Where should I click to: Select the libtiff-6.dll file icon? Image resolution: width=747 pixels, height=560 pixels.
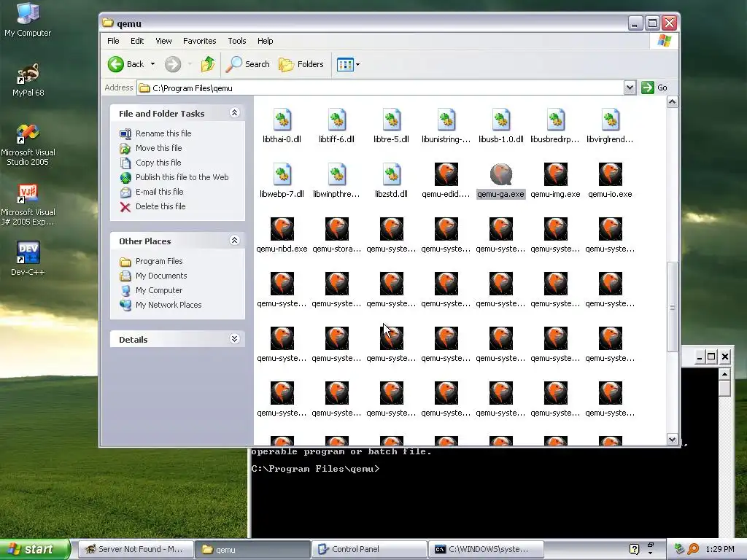[337, 119]
